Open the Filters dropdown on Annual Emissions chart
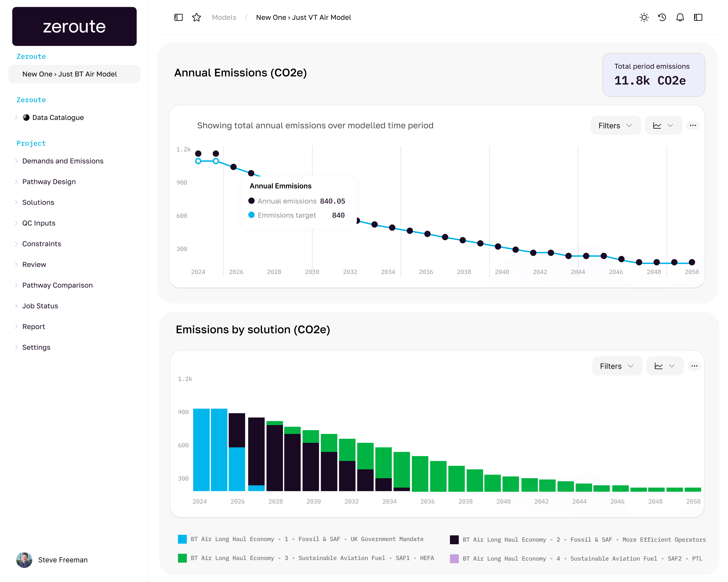 click(x=615, y=125)
